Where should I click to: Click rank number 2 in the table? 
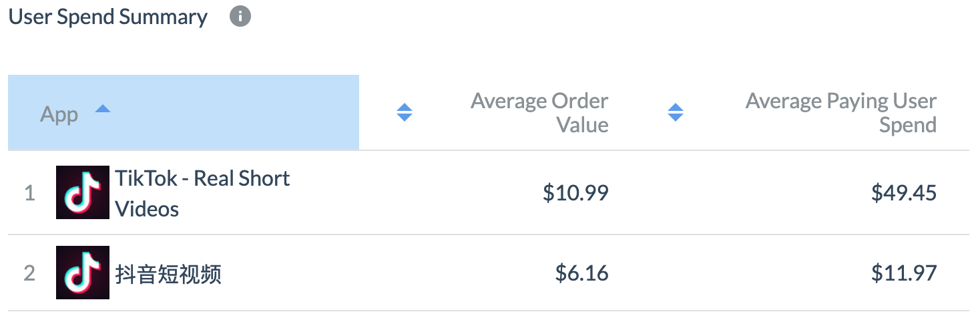tap(29, 273)
